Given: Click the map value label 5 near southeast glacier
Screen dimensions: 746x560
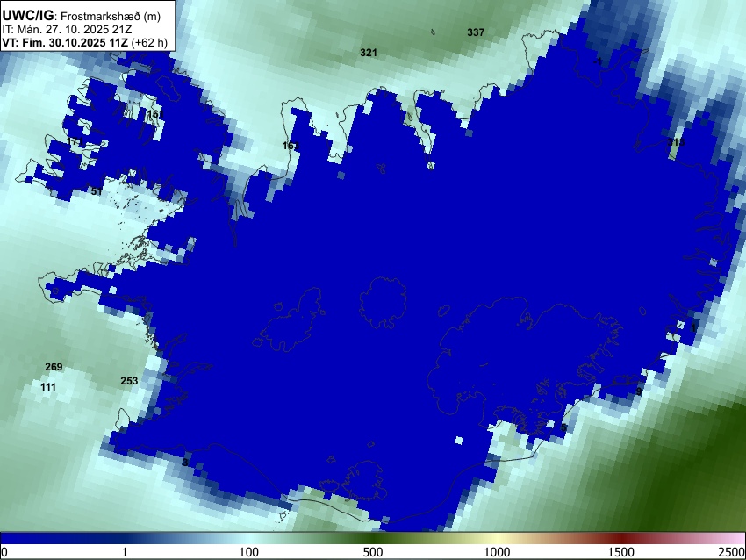Looking at the screenshot, I should pos(563,427).
